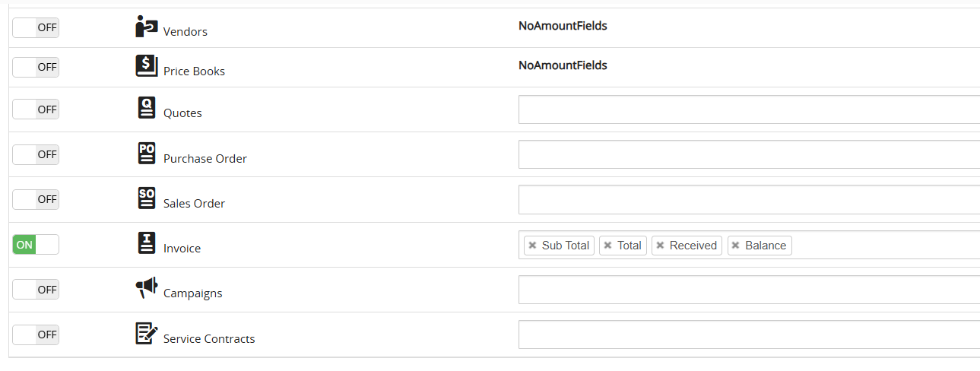This screenshot has height=371, width=980.
Task: Turn off the Invoice toggle
Action: 36,245
